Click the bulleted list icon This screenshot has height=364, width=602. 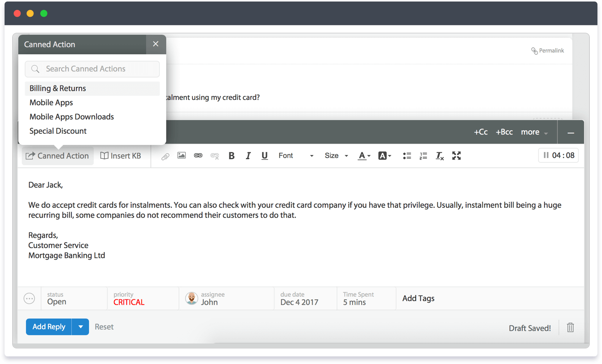407,156
